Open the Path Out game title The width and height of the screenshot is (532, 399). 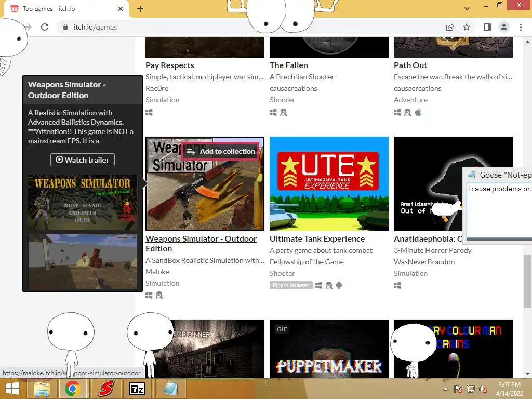pos(410,65)
